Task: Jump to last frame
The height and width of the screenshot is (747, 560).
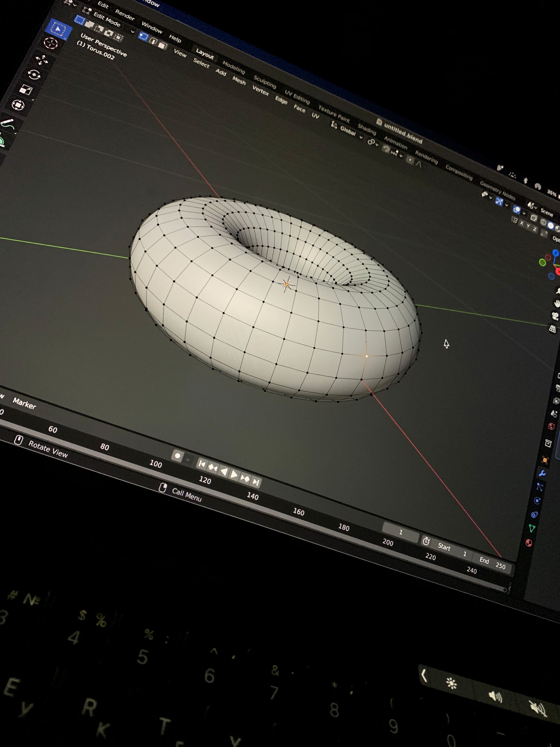Action: click(256, 482)
